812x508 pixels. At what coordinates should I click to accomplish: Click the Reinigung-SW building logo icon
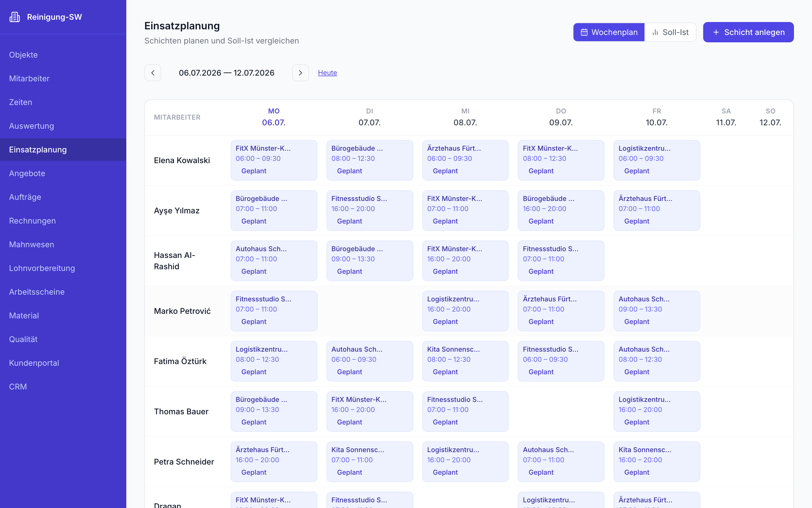(x=15, y=17)
